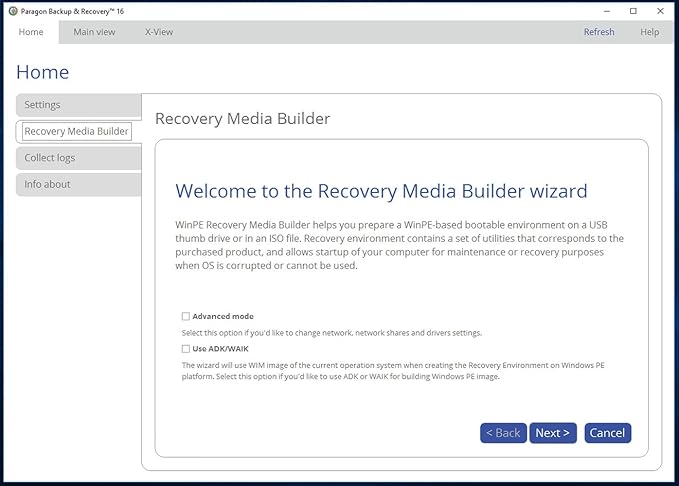
Task: Open the Main view tab
Action: click(x=94, y=32)
